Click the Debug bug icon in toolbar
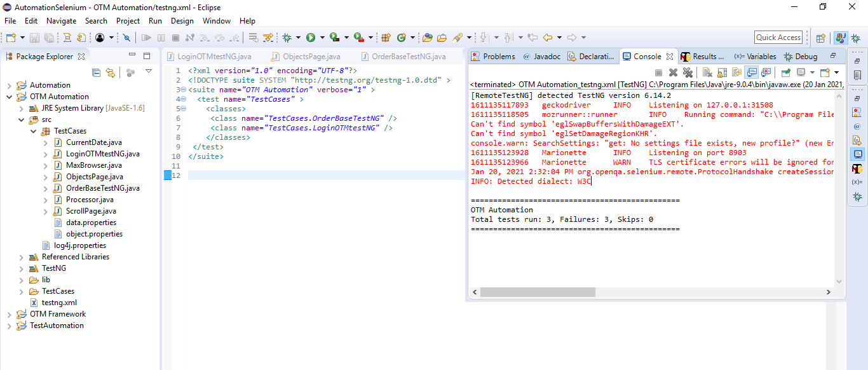The width and height of the screenshot is (868, 370). [x=287, y=38]
